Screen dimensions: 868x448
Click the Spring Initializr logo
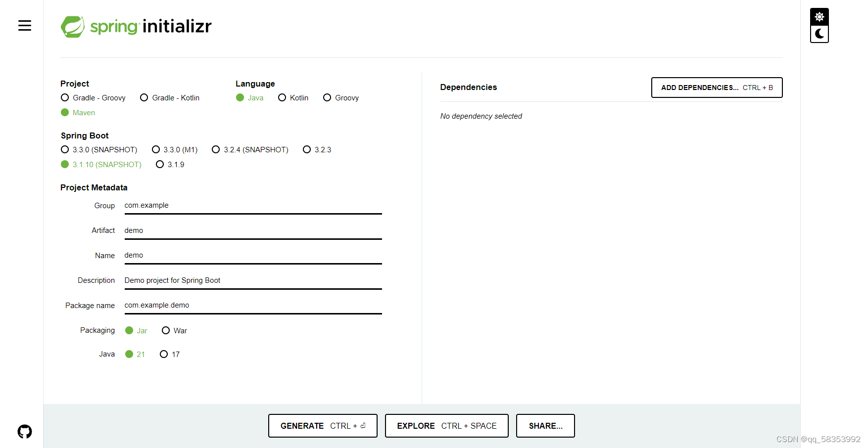click(x=136, y=27)
